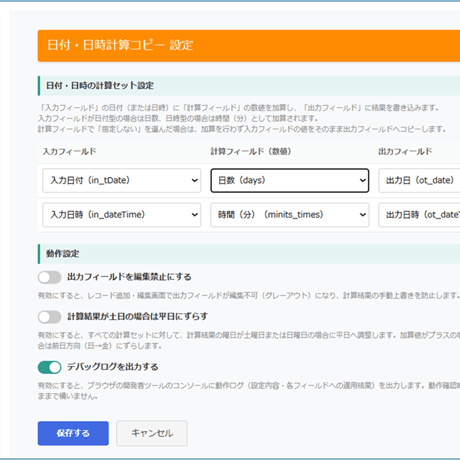Click the 入力フィールド column header
The height and width of the screenshot is (460, 460).
[69, 152]
